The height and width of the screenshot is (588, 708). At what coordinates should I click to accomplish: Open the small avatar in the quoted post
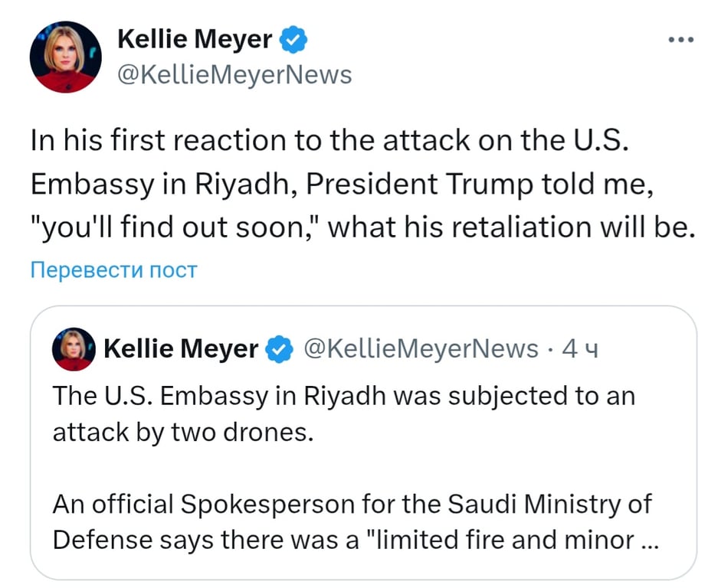click(x=73, y=350)
